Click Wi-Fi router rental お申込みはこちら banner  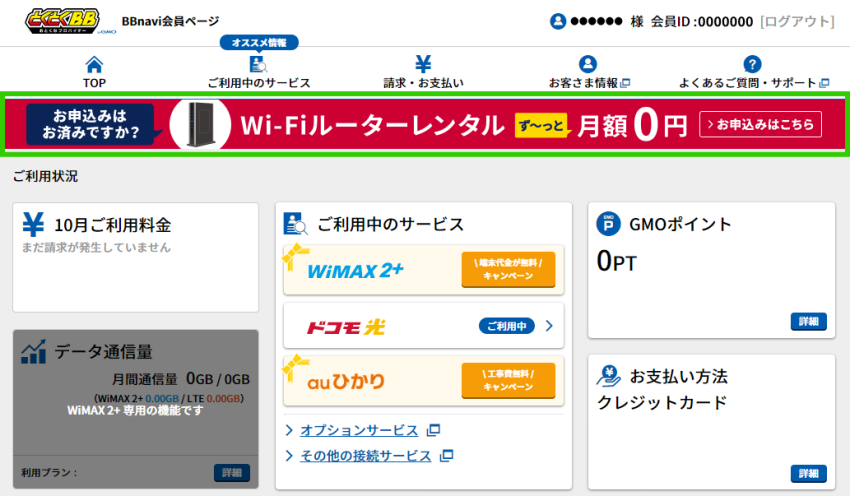click(x=760, y=125)
